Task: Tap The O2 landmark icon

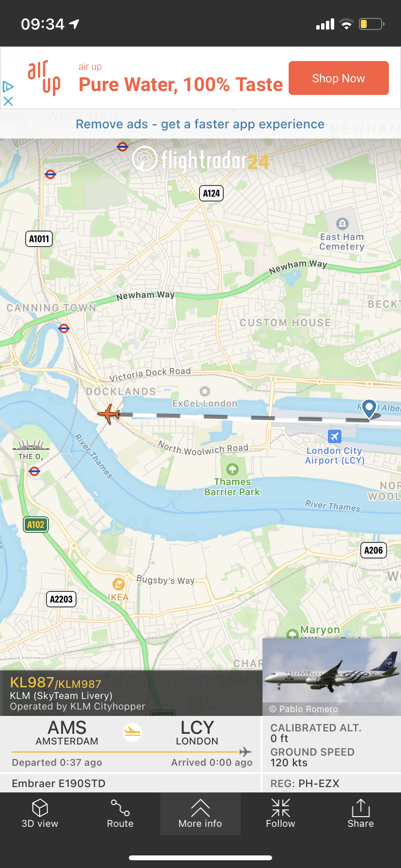Action: point(31,444)
